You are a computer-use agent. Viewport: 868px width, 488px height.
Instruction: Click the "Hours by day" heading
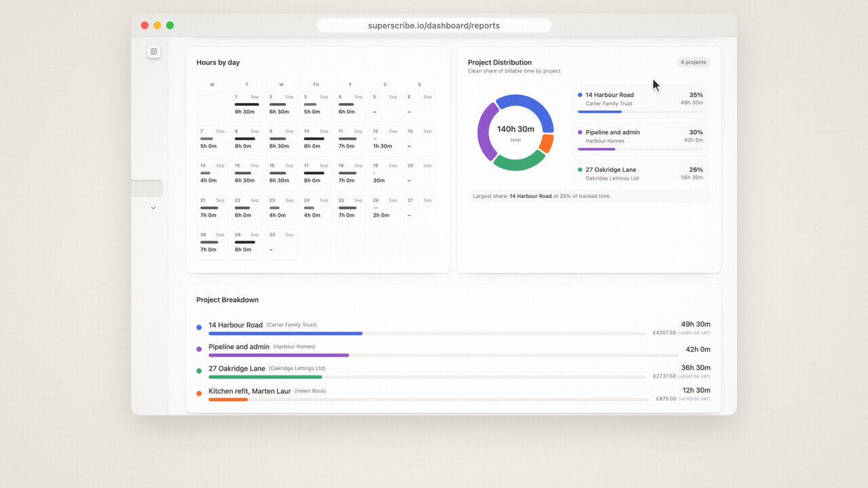(218, 62)
